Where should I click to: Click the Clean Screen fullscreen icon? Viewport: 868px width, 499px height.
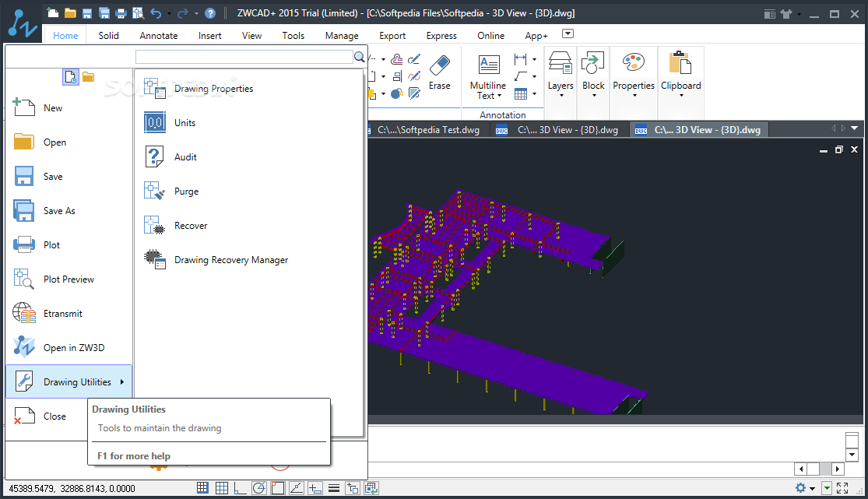842,488
